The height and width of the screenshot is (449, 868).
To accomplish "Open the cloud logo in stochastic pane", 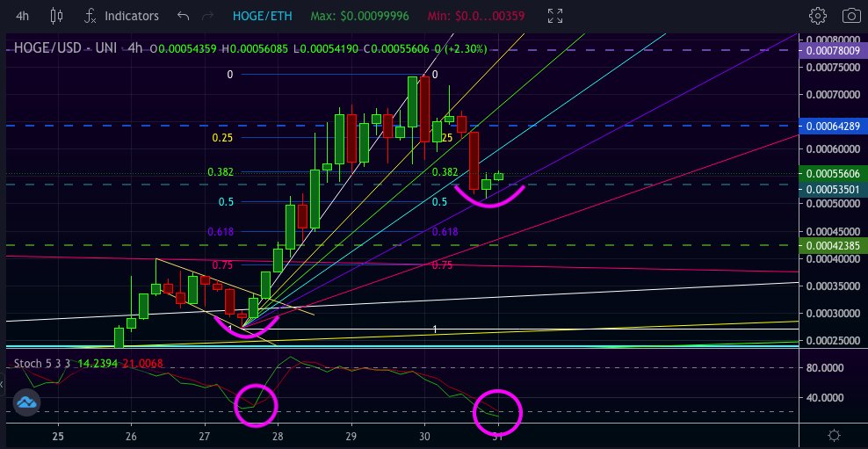I will point(26,402).
